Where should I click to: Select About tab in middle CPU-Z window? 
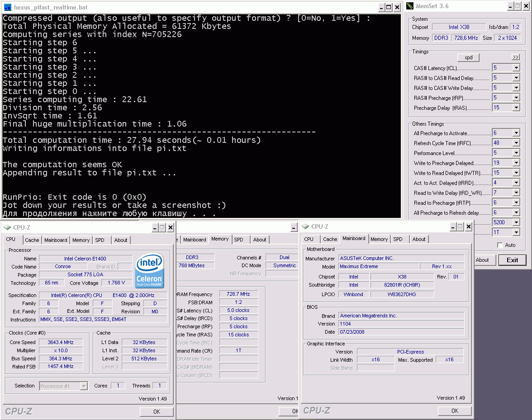coord(260,240)
